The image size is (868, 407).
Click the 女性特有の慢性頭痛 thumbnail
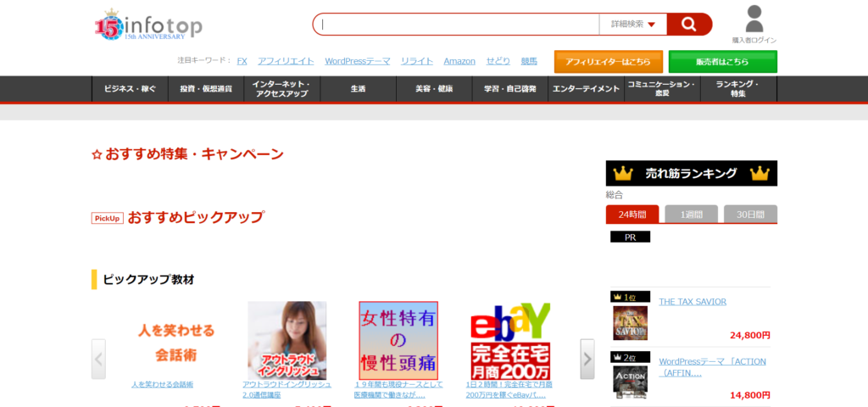point(398,340)
